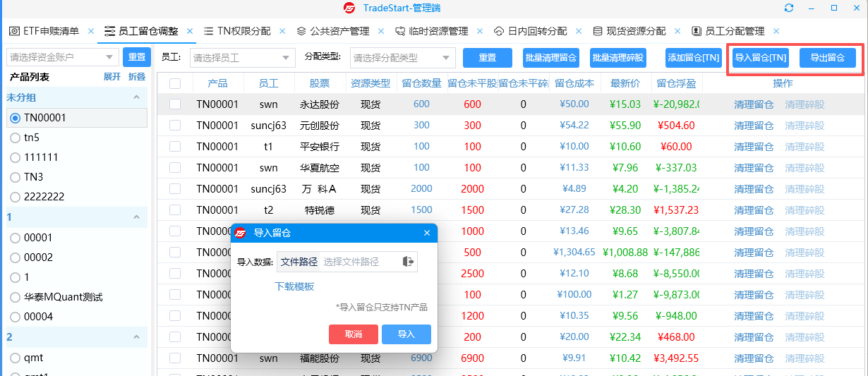Click 批量清理碎股 button
868x376 pixels.
[x=618, y=58]
